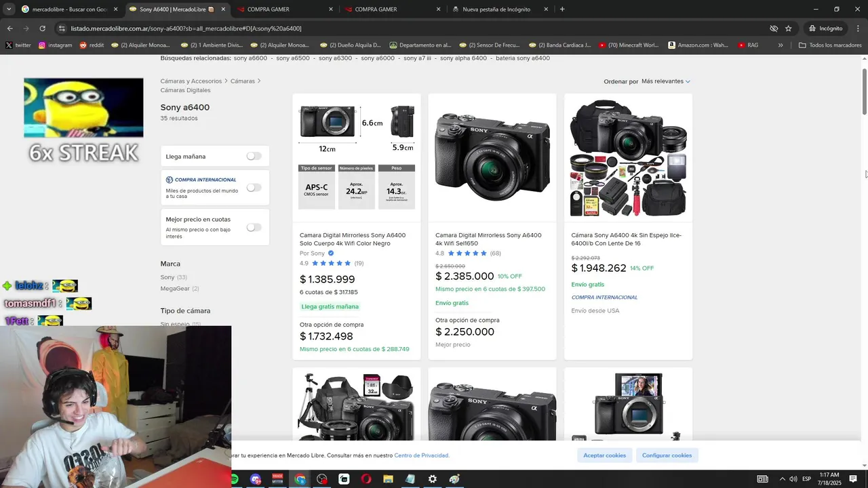Open the notification center icon
868x488 pixels.
point(853,479)
